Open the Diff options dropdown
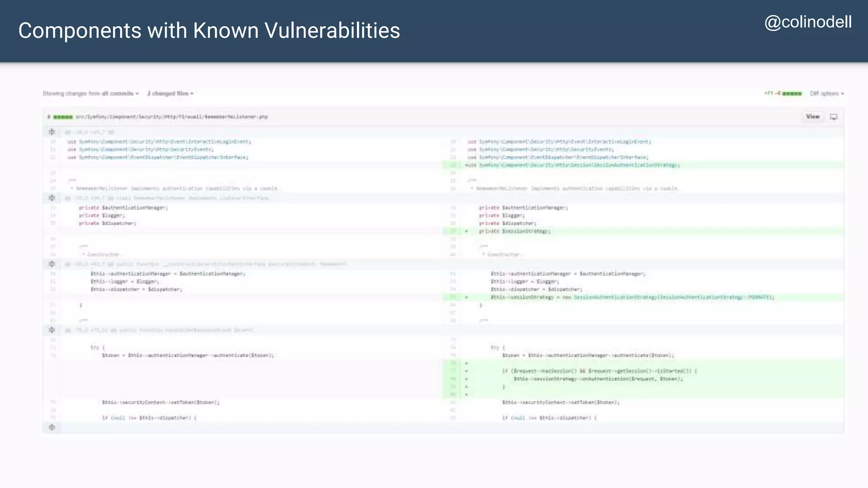 click(826, 94)
